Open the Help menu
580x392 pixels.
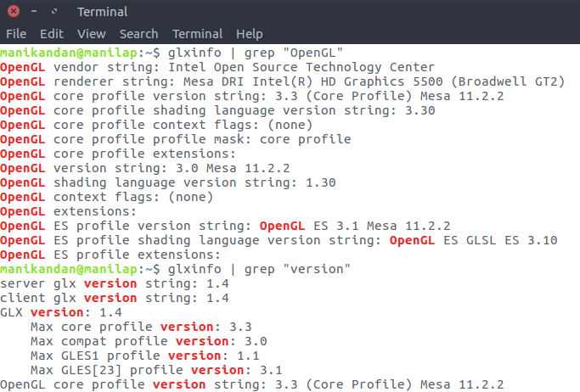[250, 34]
